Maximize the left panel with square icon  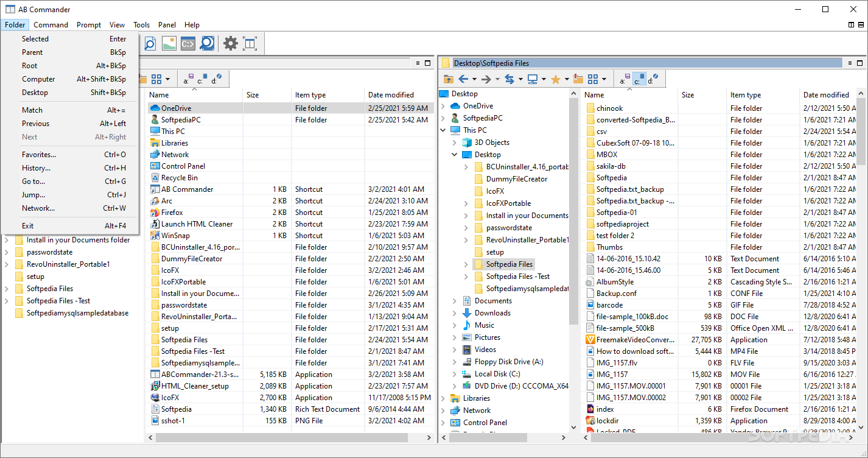pyautogui.click(x=429, y=63)
